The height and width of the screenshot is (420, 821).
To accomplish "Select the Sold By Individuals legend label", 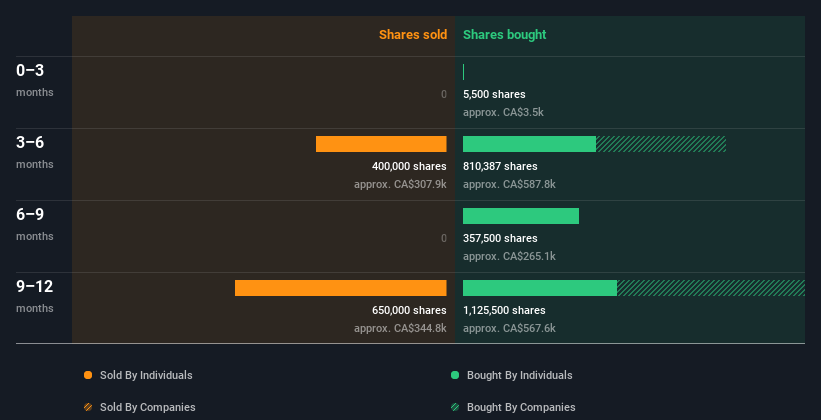I will point(146,375).
